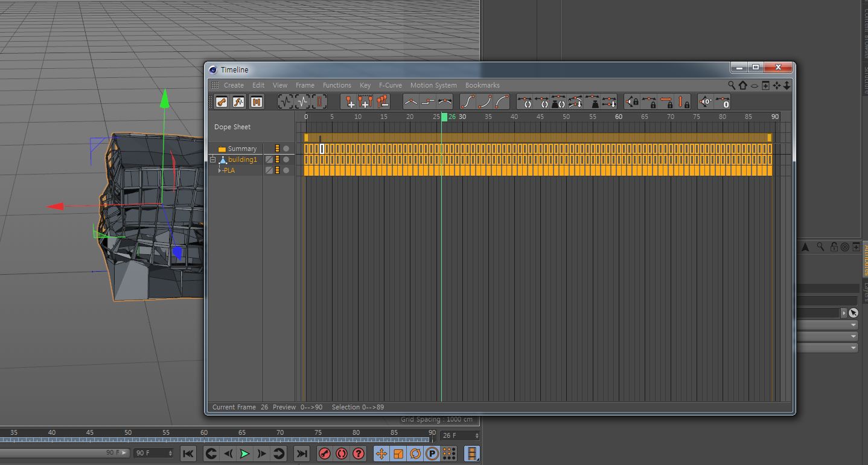
Task: Toggle the PLA track solo dot
Action: pyautogui.click(x=286, y=170)
